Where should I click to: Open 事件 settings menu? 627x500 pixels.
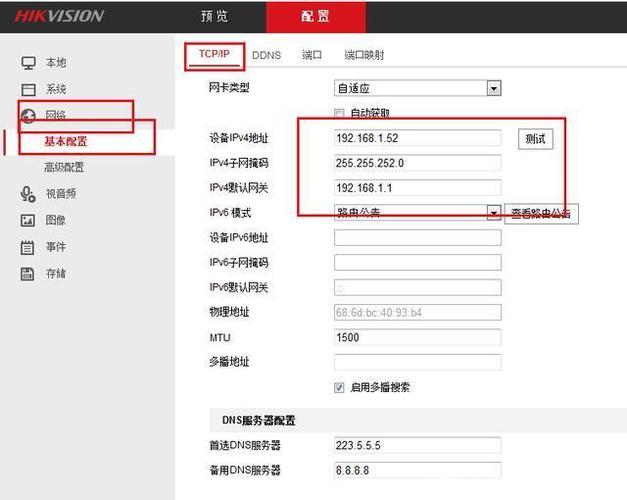coord(56,247)
